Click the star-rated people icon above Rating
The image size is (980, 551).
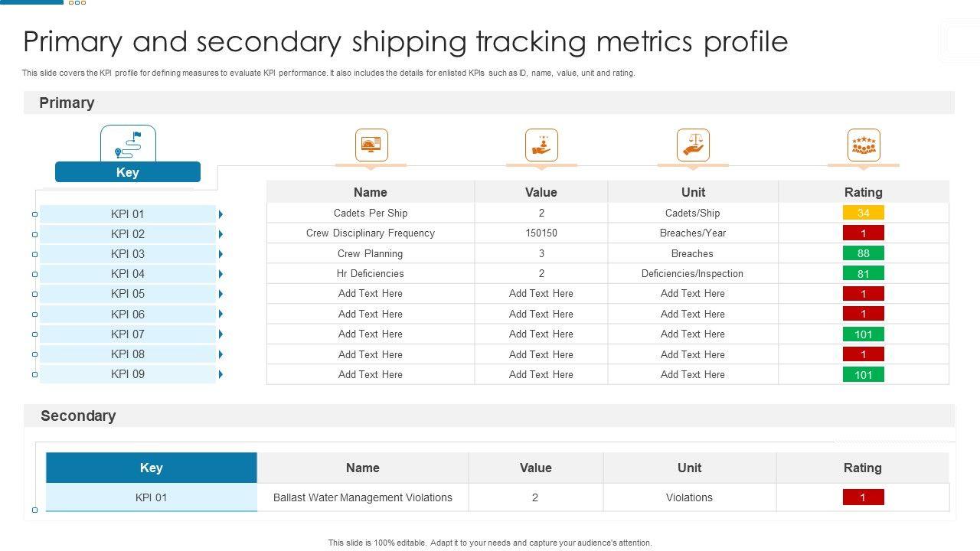pyautogui.click(x=864, y=145)
